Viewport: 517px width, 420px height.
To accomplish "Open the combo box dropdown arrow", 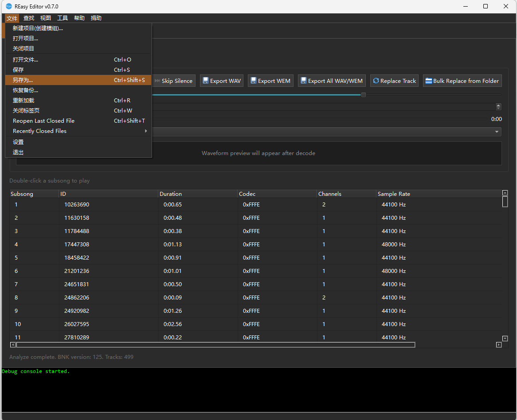I will tap(497, 132).
